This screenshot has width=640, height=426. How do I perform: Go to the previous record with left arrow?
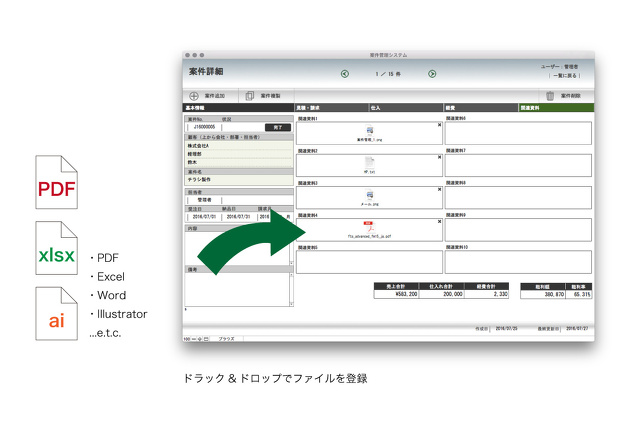[345, 74]
